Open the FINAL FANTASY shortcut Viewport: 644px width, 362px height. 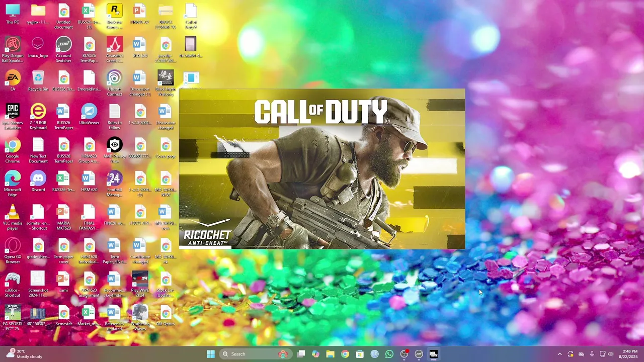click(x=89, y=218)
